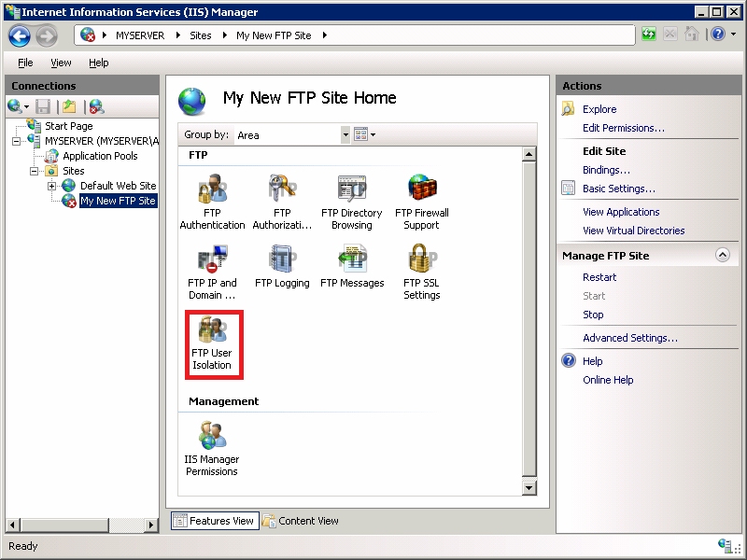Switch to Content View tab

[x=301, y=521]
